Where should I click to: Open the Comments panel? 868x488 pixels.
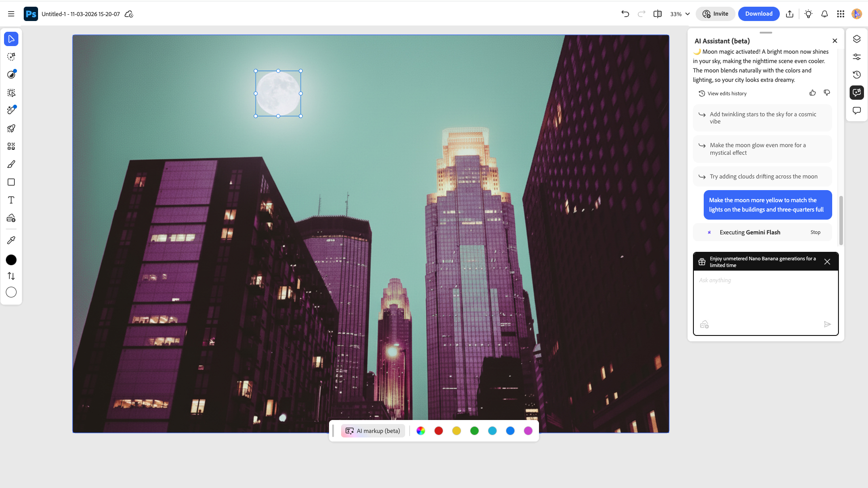click(x=857, y=110)
